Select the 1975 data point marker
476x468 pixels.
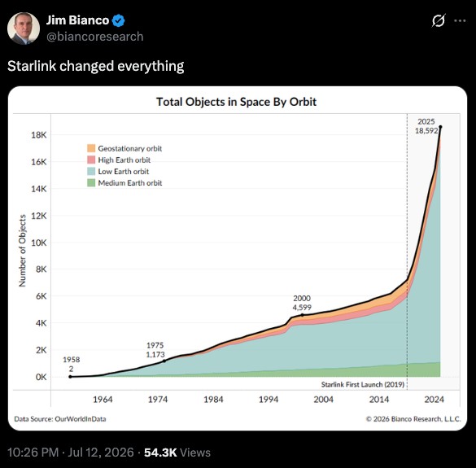tap(164, 361)
